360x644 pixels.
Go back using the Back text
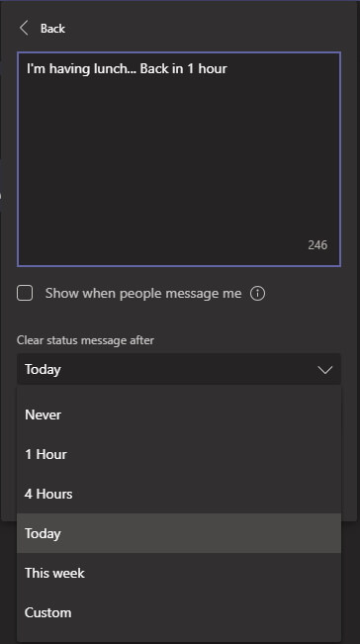pyautogui.click(x=52, y=29)
